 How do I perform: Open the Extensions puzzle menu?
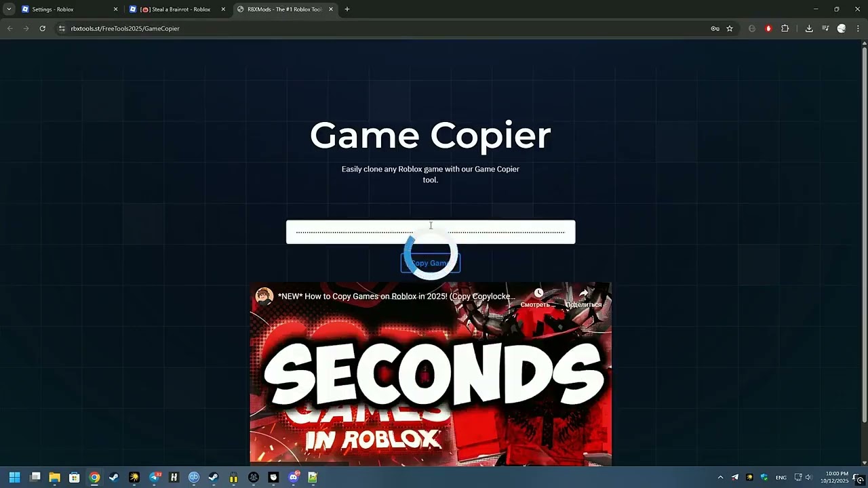[x=785, y=28]
